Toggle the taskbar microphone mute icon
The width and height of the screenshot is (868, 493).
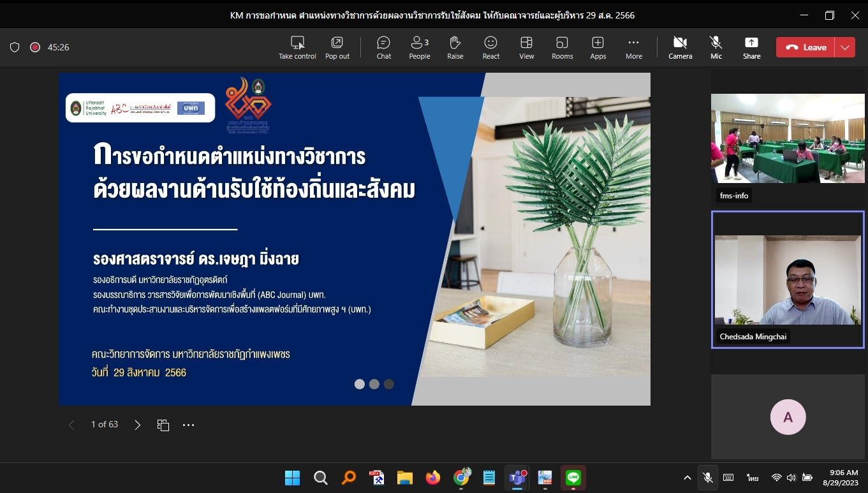pyautogui.click(x=707, y=478)
